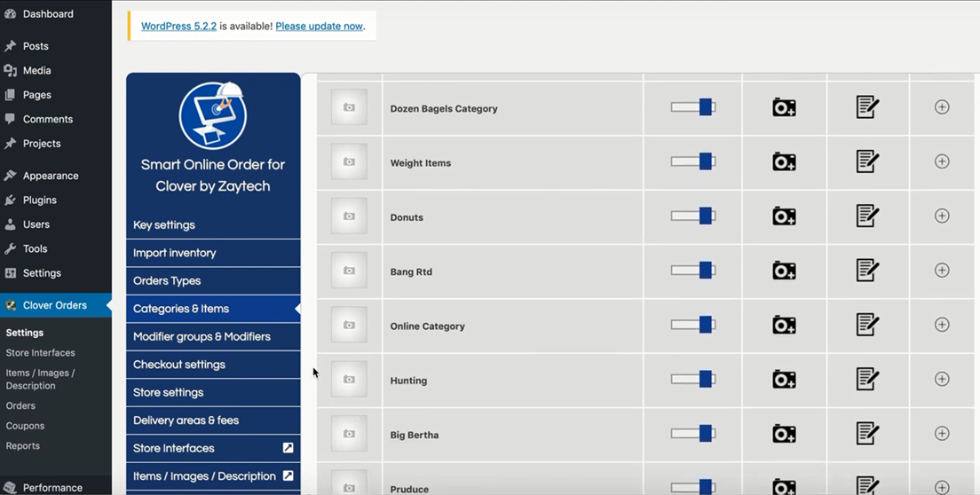Expand the Hunting category
Screen dimensions: 980x495
[942, 378]
